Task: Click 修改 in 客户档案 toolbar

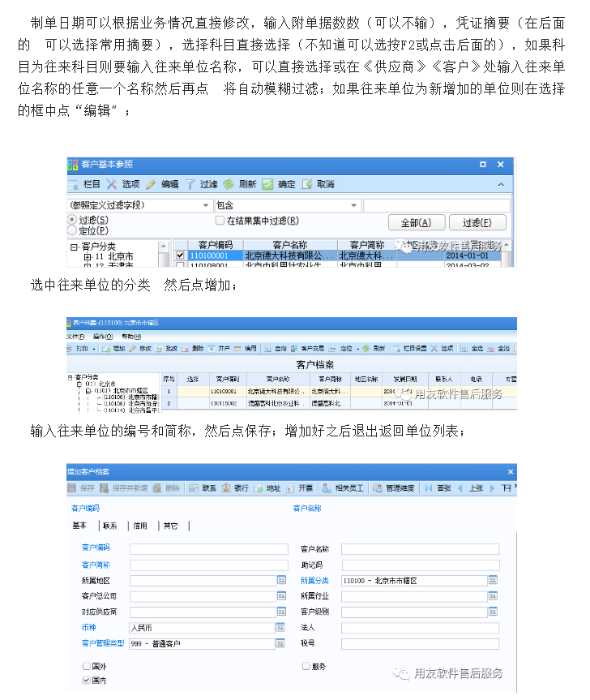Action: (x=140, y=349)
